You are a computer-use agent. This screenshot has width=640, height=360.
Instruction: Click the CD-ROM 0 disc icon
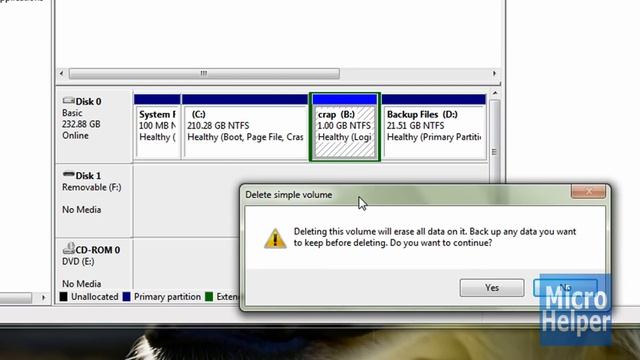coord(68,248)
